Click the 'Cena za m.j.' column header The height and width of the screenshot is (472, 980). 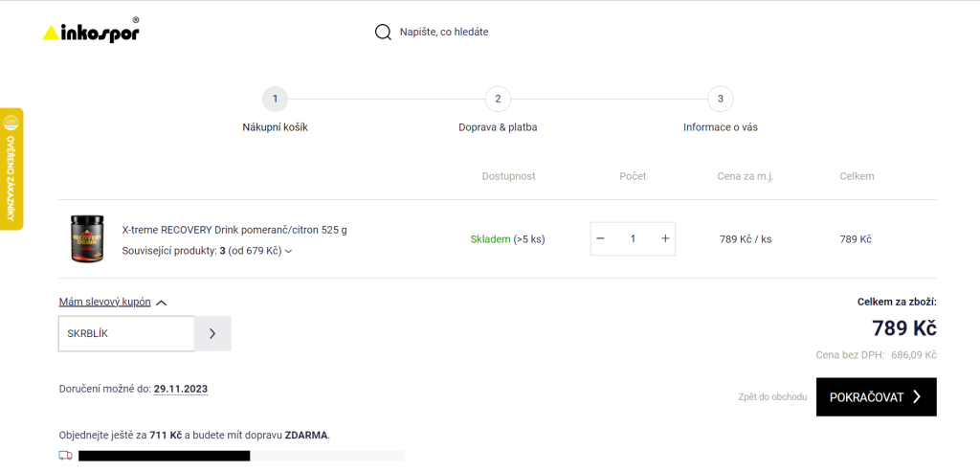[746, 176]
